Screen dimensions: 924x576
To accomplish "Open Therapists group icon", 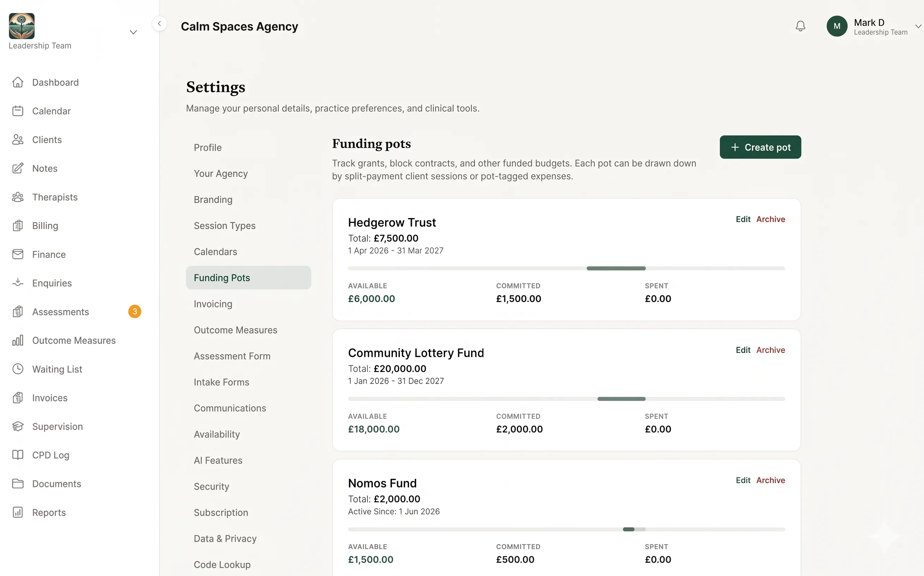I will tap(18, 197).
